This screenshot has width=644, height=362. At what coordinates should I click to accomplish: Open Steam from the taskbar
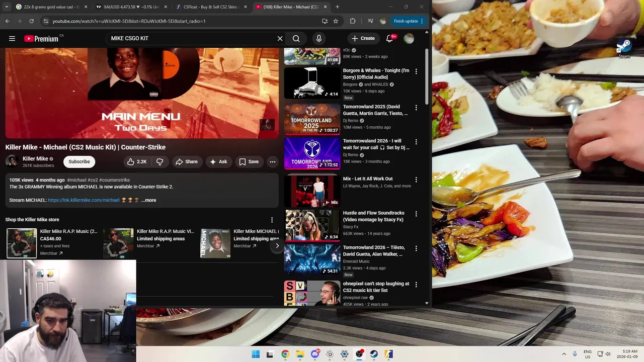point(374,354)
